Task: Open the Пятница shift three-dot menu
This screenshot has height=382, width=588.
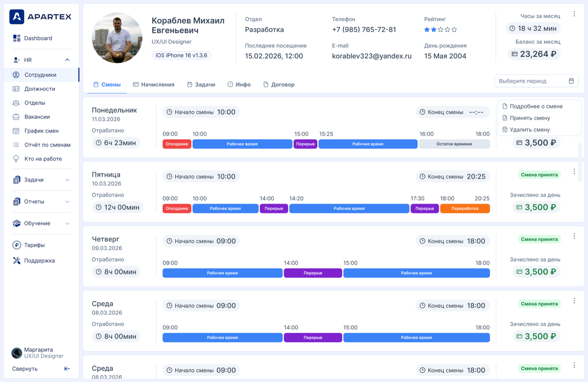Action: [574, 171]
